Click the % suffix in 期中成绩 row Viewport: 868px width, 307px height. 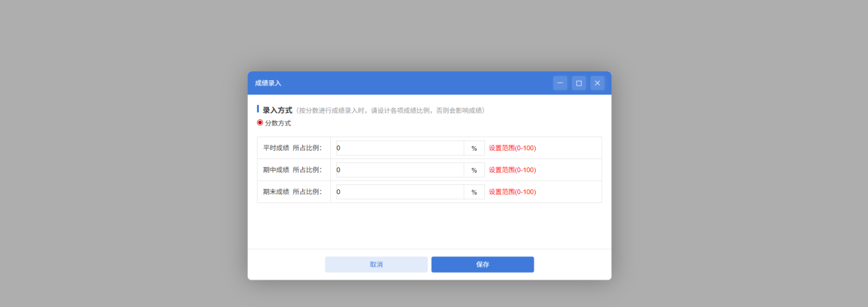474,170
